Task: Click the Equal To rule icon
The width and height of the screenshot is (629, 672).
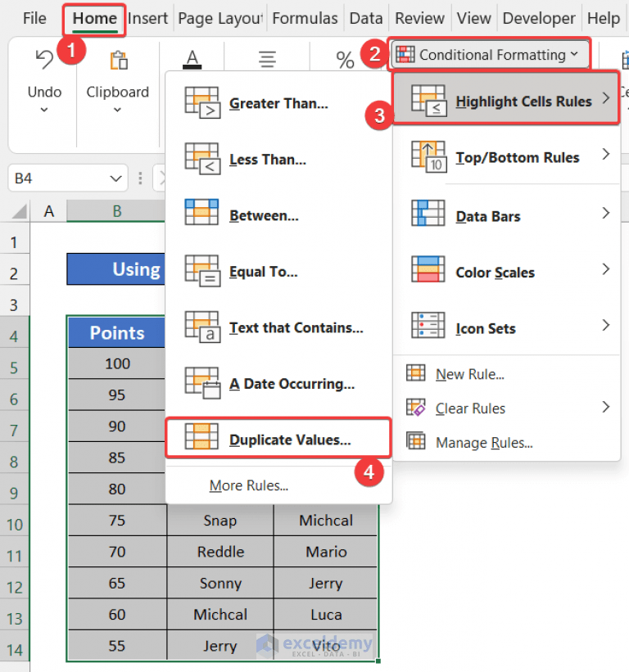Action: click(202, 271)
